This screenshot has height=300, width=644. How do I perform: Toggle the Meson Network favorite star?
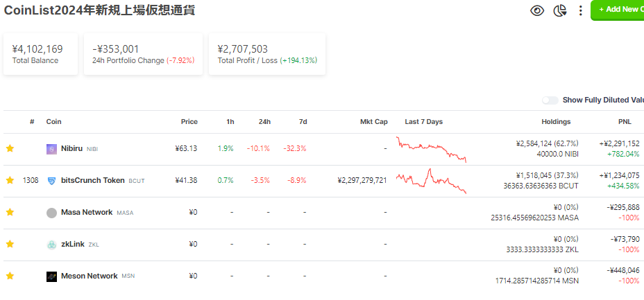coord(10,276)
